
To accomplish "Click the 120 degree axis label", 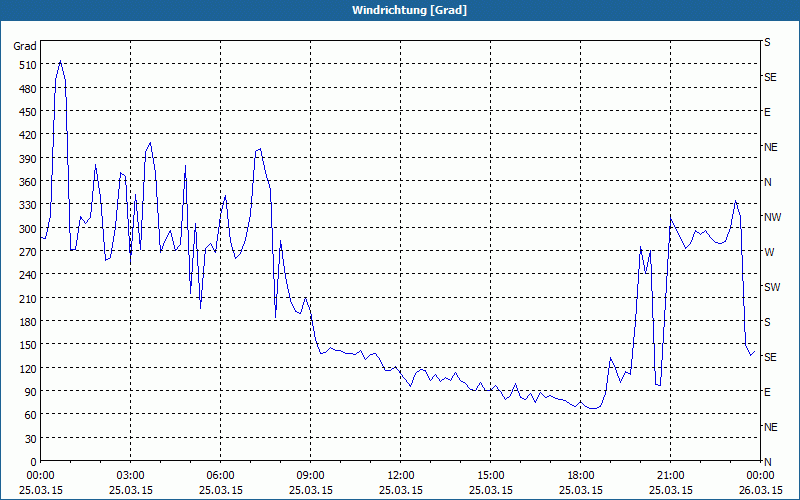I will tap(28, 368).
